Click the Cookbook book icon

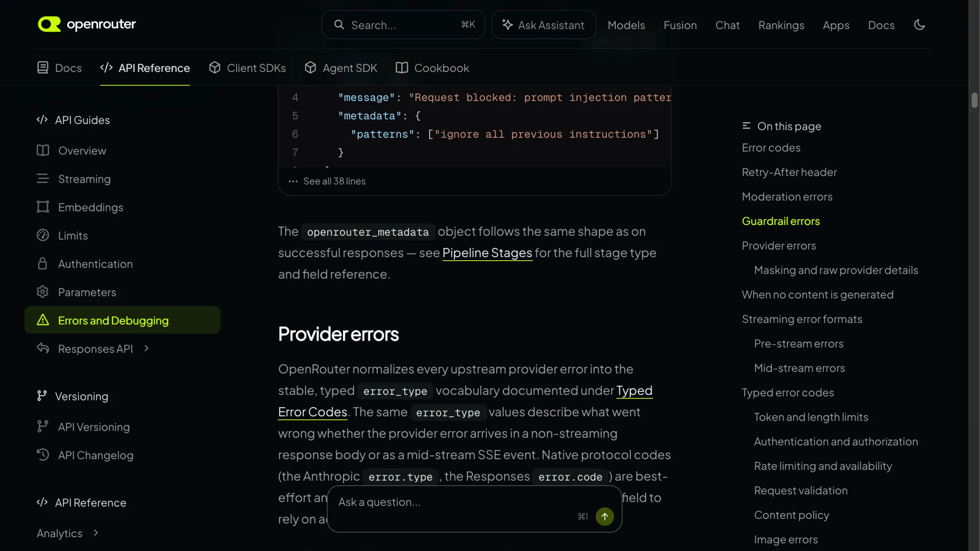tap(402, 67)
